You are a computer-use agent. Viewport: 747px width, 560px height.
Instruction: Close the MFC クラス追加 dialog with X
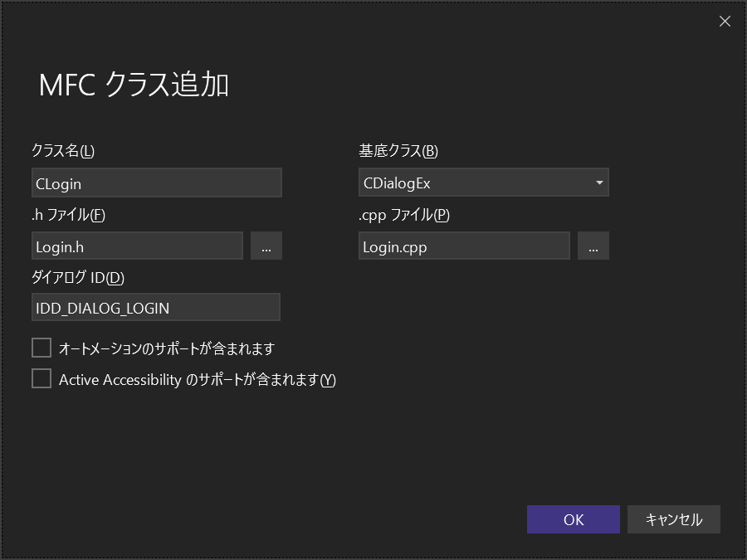(725, 22)
